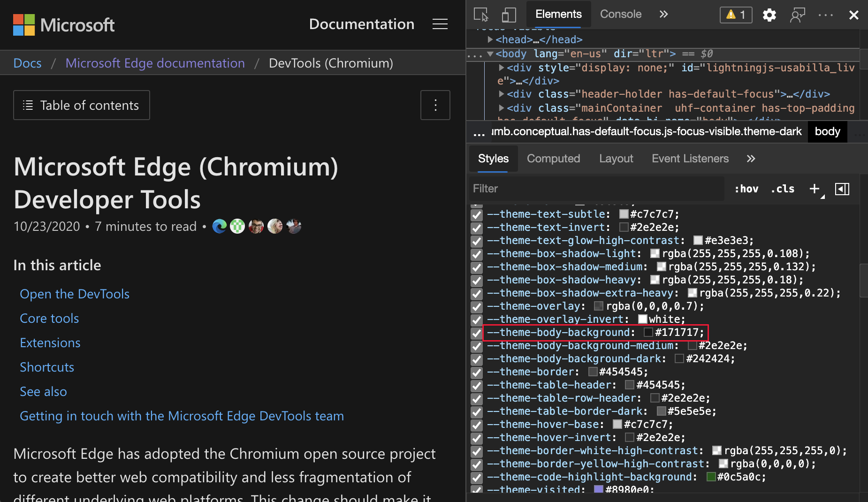The height and width of the screenshot is (502, 868).
Task: Collapse the body element node
Action: tap(490, 53)
